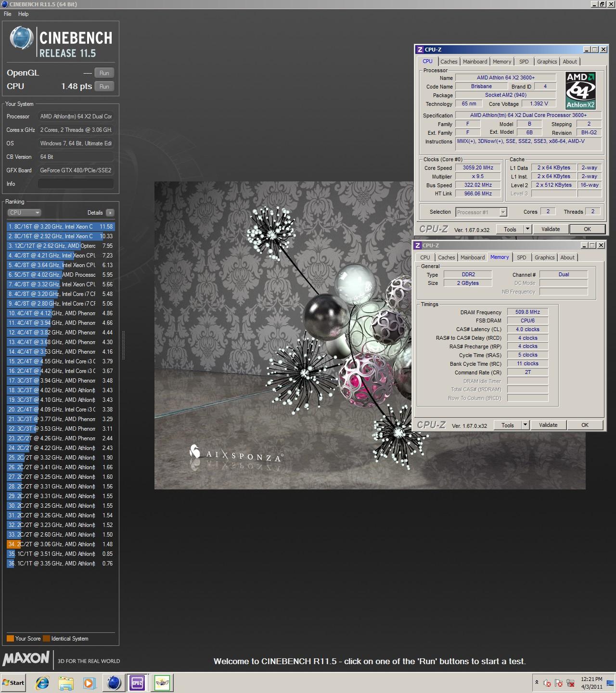Click the Start button
The width and height of the screenshot is (616, 693).
point(13,682)
